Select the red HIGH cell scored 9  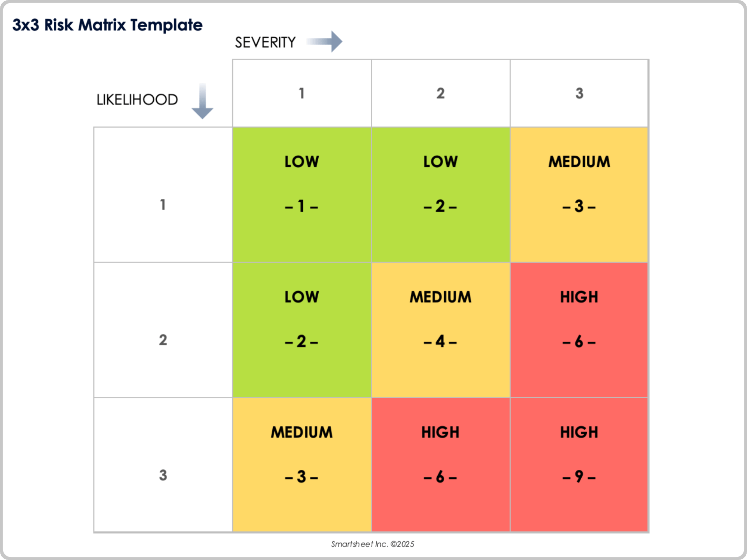point(579,465)
